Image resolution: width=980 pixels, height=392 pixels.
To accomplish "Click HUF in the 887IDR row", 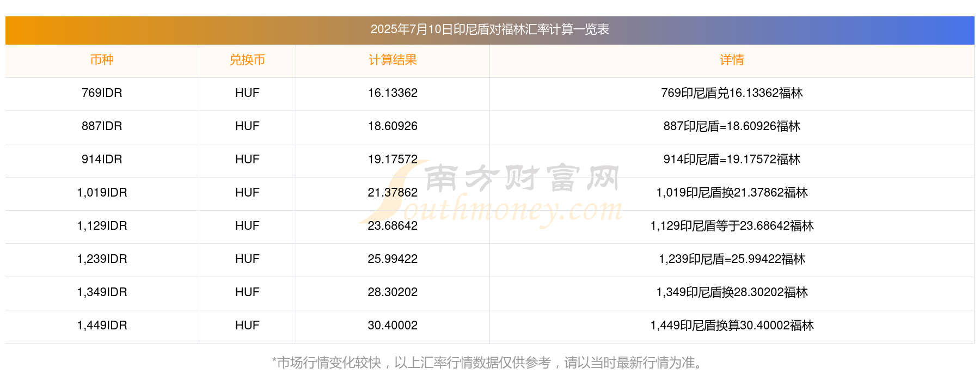I will pos(247,126).
